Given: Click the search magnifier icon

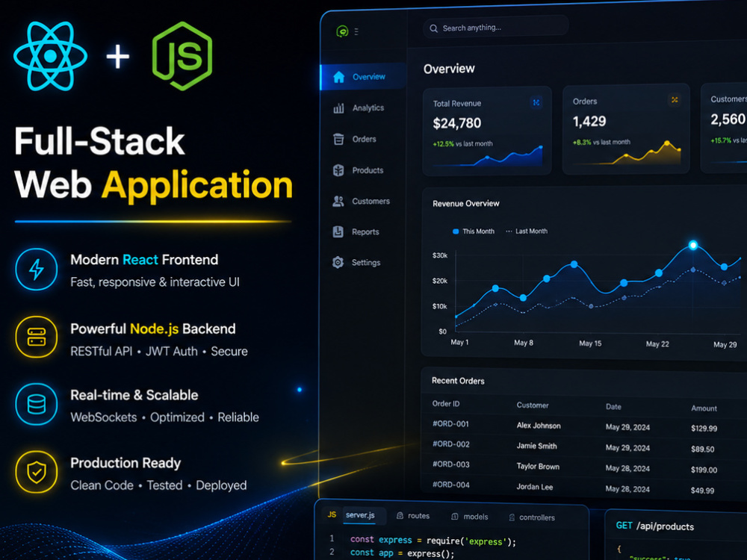Looking at the screenshot, I should (x=433, y=28).
